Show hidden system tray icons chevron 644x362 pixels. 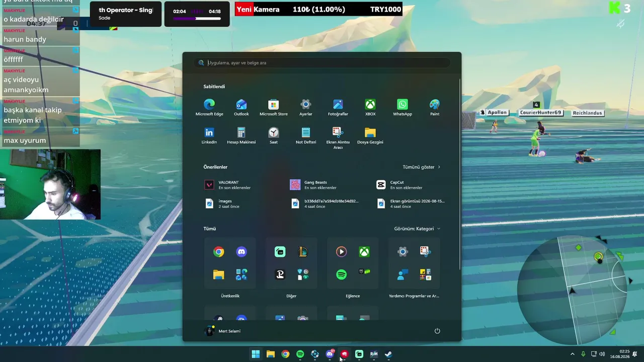click(x=572, y=354)
